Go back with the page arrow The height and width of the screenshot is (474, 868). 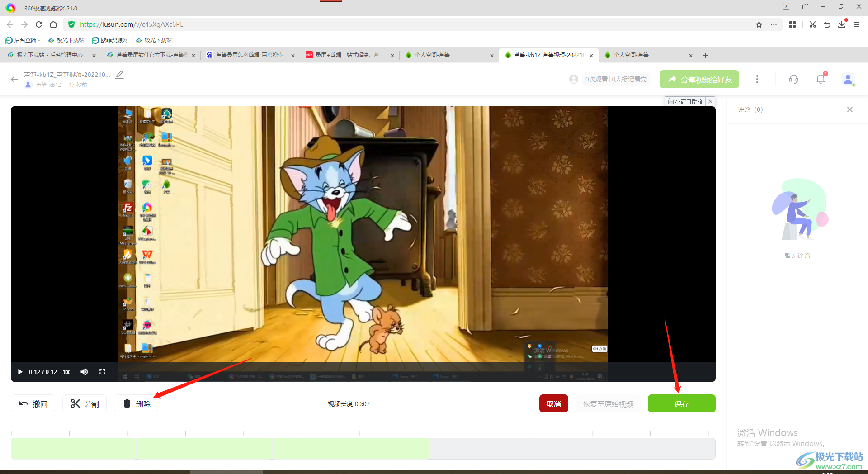(14, 79)
